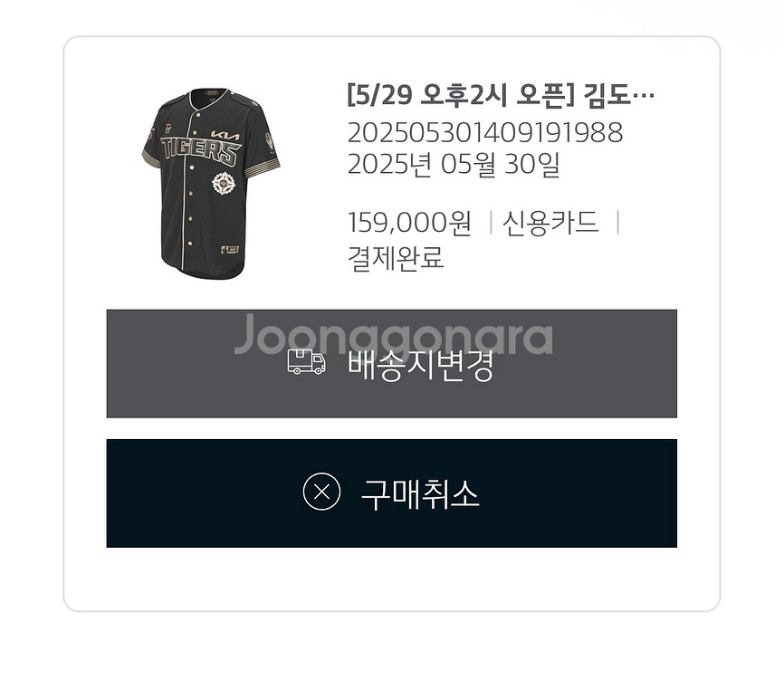This screenshot has width=784, height=679.
Task: Click the 신용카드 payment method label
Action: [x=550, y=222]
